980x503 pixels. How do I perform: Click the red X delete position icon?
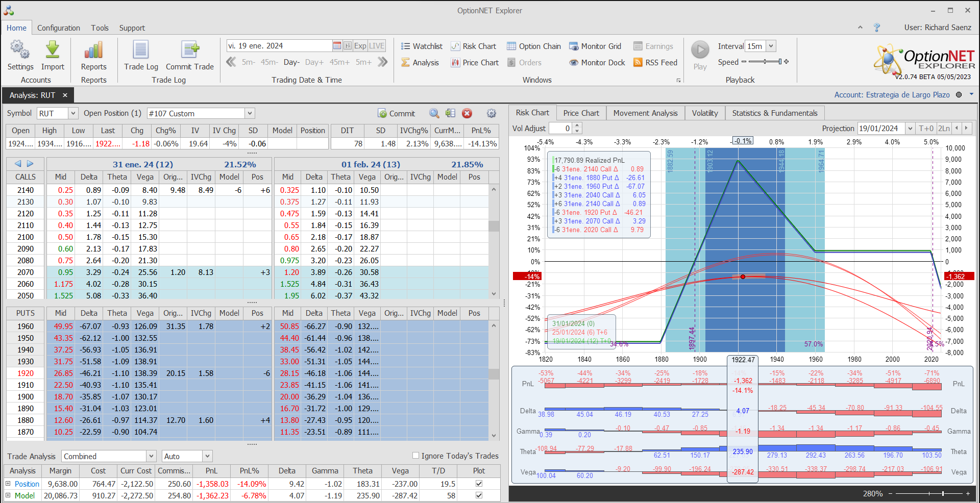click(x=467, y=113)
